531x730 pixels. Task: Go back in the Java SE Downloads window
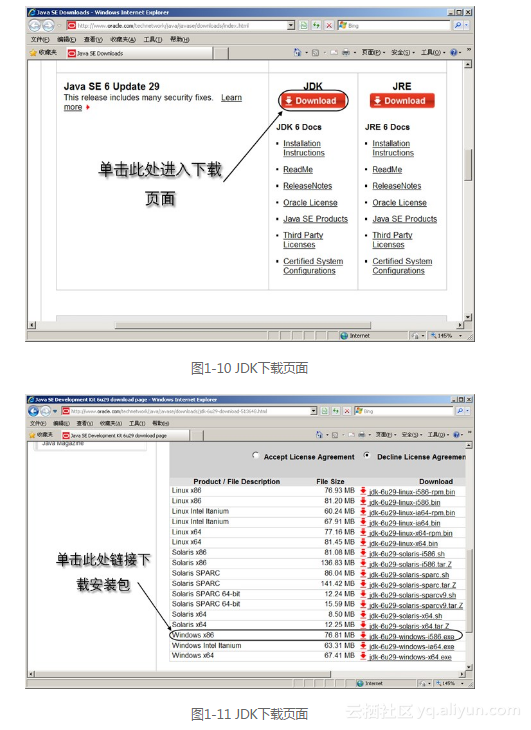(x=35, y=26)
